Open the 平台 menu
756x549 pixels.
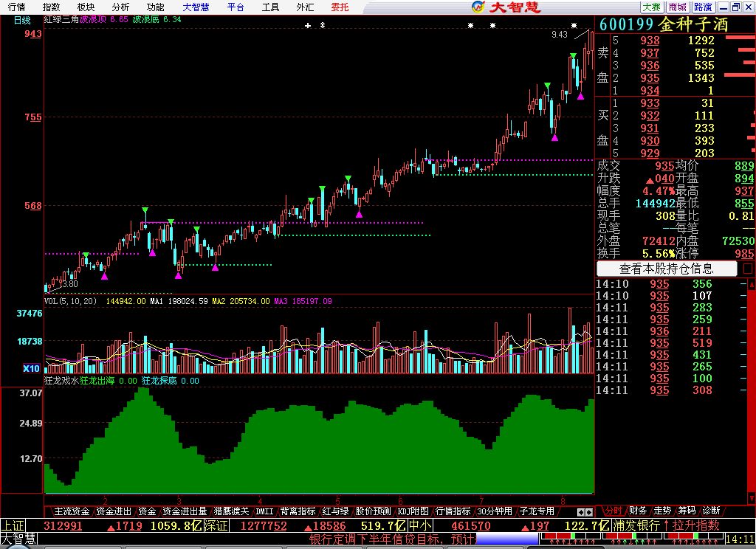tap(236, 7)
